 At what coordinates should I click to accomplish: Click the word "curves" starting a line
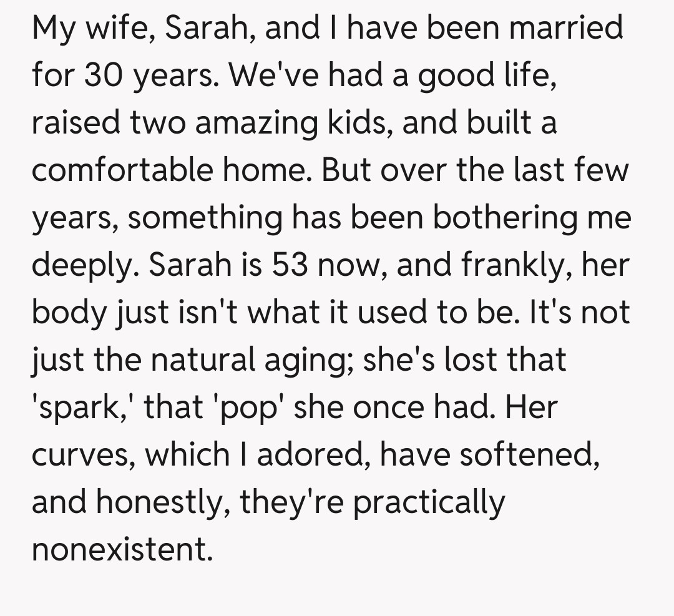click(x=82, y=455)
